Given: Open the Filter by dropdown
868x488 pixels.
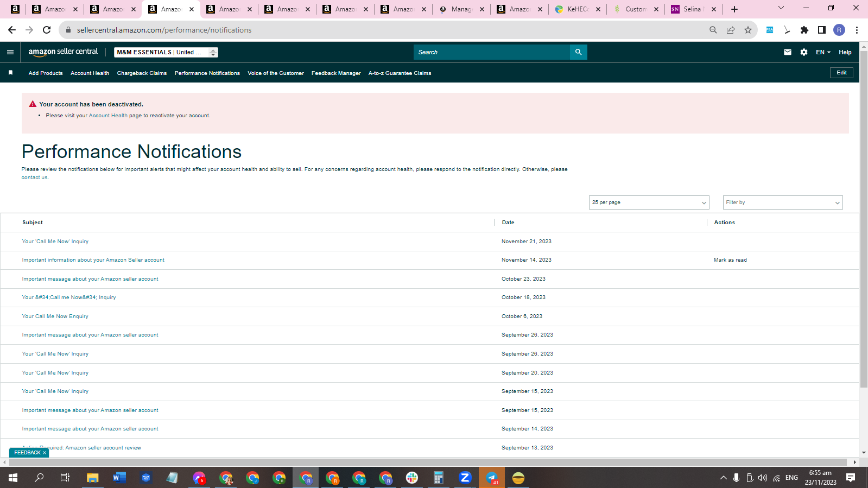Looking at the screenshot, I should pos(783,202).
